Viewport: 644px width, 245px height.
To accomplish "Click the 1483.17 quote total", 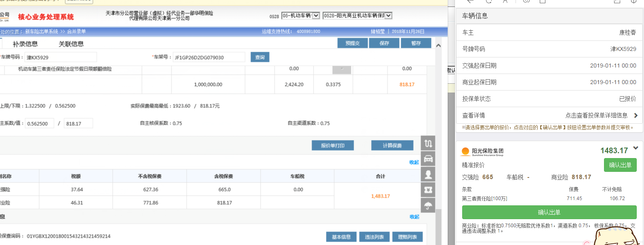I will [614, 151].
